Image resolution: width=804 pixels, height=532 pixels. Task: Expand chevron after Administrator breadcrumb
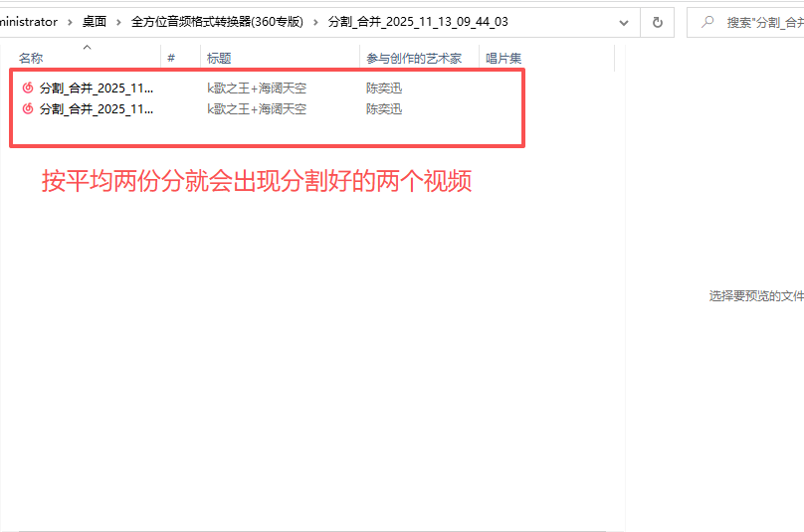(70, 22)
